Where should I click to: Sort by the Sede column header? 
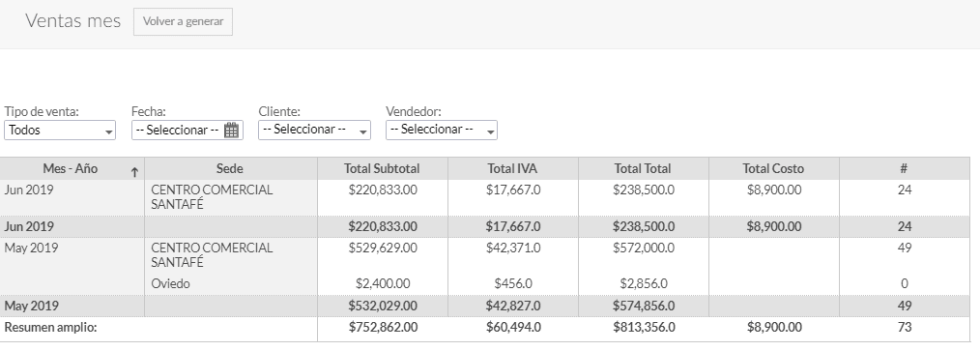click(230, 168)
